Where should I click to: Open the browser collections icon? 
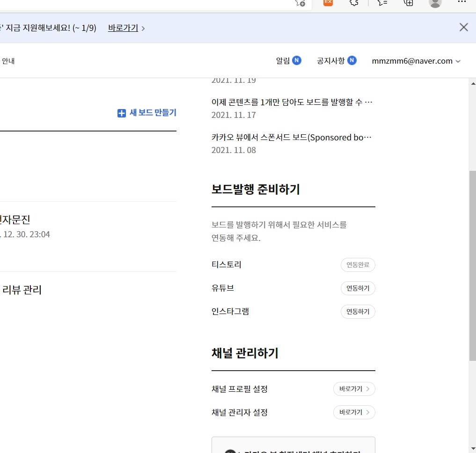click(x=408, y=3)
